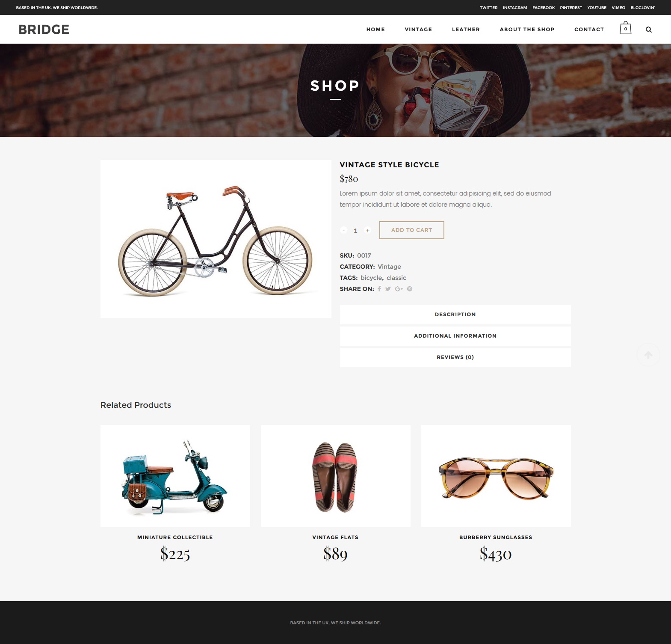Add bicycle to cart
Screen dimensions: 671x644
click(411, 230)
